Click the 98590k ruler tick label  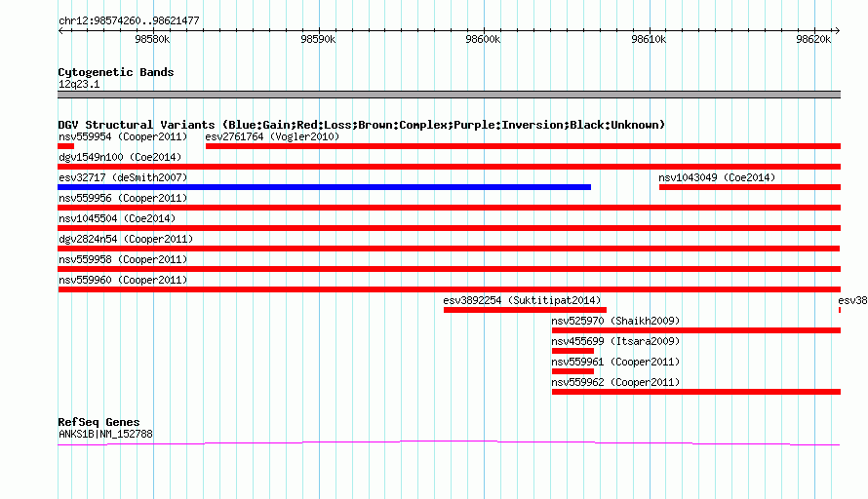coord(318,39)
